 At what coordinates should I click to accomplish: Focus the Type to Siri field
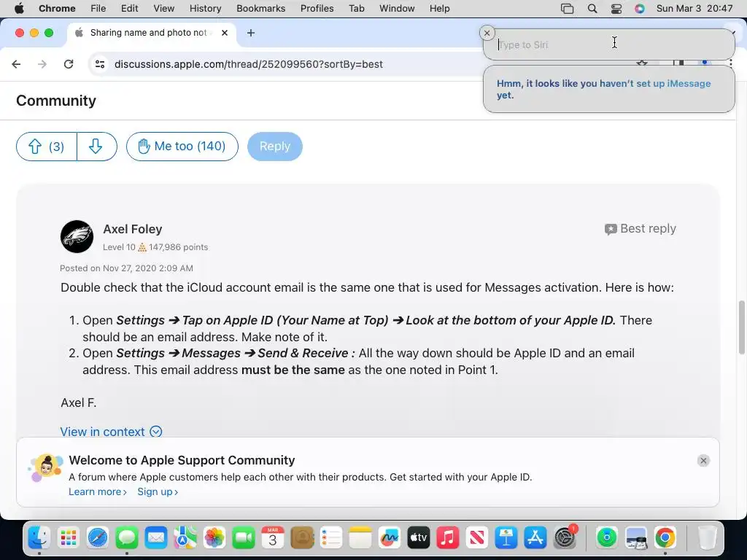click(x=609, y=44)
